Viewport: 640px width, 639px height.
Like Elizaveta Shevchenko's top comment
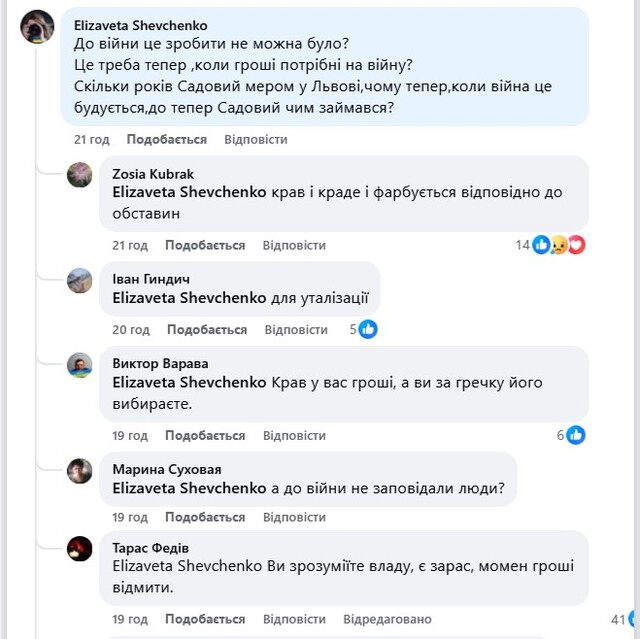click(167, 139)
